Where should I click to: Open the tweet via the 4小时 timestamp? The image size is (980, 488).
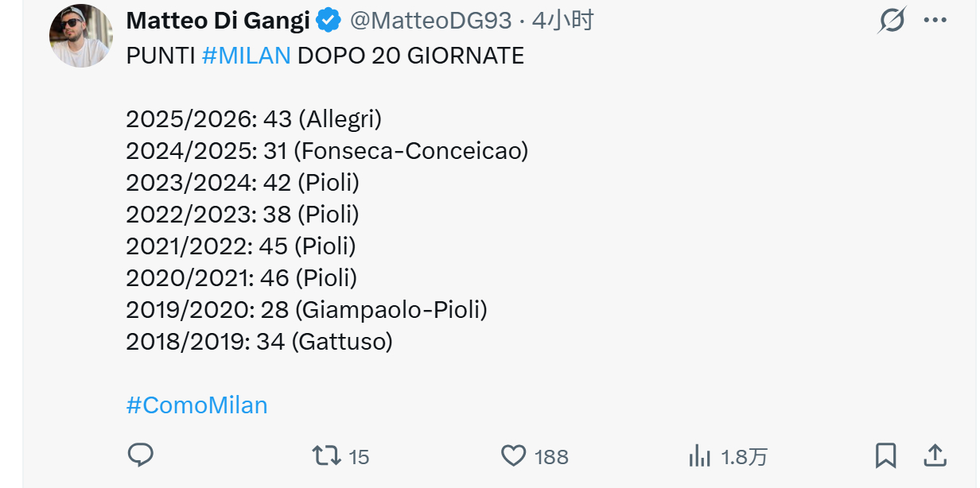562,21
